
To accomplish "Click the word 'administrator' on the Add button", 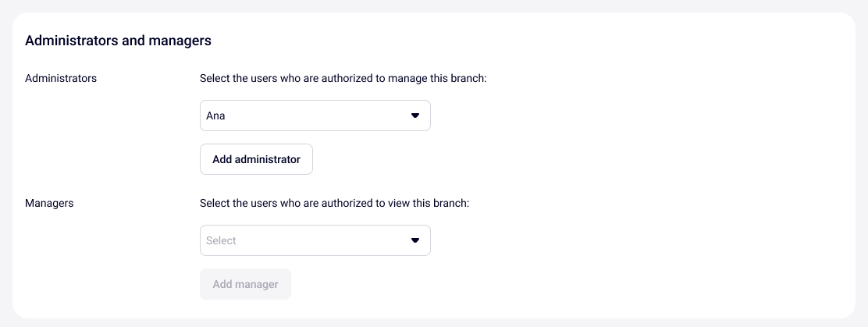I will coord(268,159).
